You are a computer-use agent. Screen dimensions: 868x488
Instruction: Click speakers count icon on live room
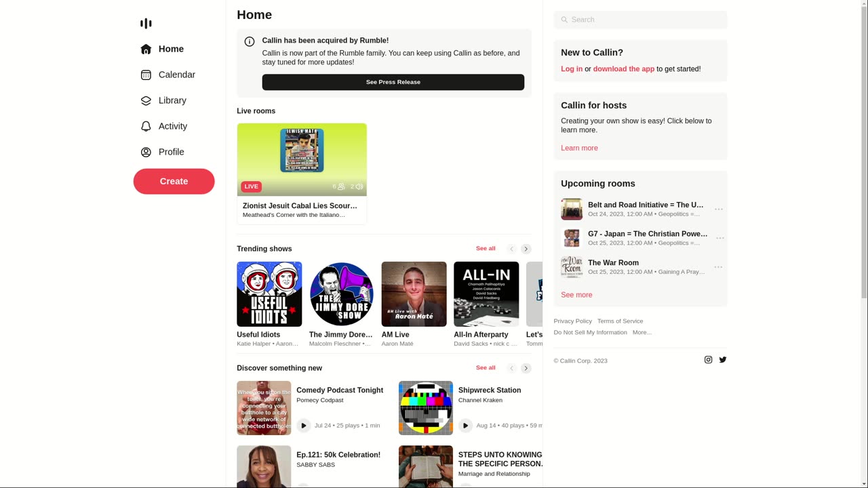point(359,186)
